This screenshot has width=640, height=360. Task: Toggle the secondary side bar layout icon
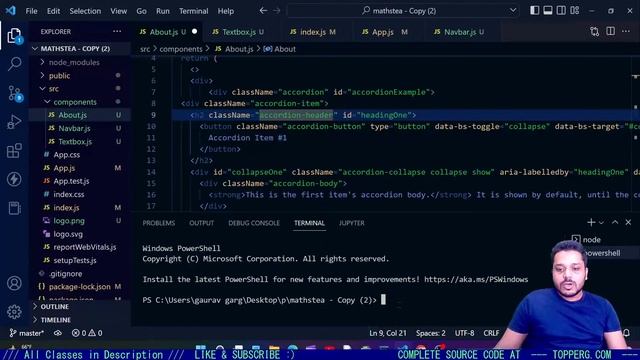pyautogui.click(x=561, y=11)
